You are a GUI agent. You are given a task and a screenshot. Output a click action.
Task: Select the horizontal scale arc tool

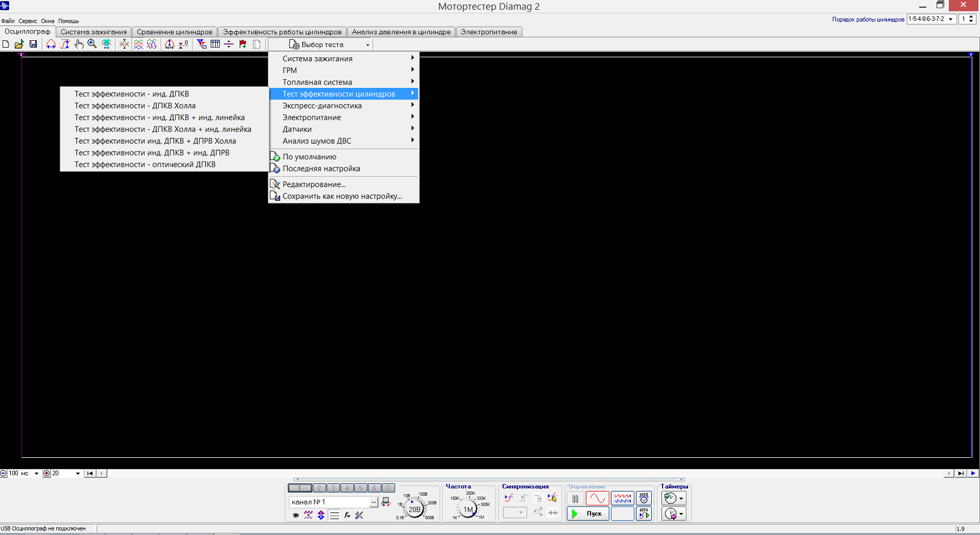[x=51, y=44]
